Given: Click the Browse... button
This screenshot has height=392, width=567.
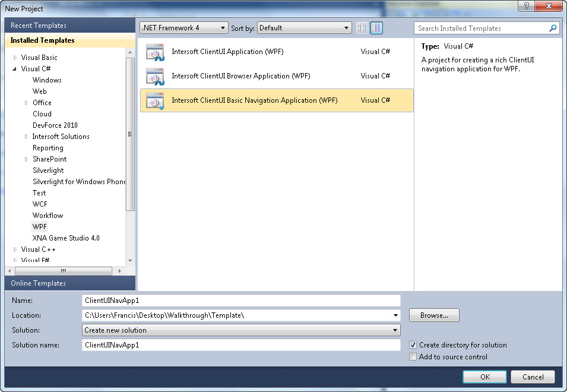Looking at the screenshot, I should point(434,315).
